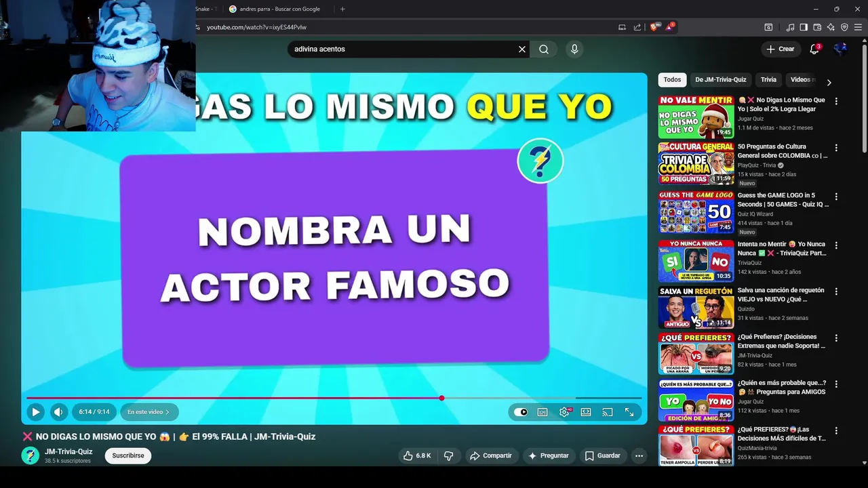Open the YouTube account avatar menu
The width and height of the screenshot is (868, 488).
[x=841, y=49]
